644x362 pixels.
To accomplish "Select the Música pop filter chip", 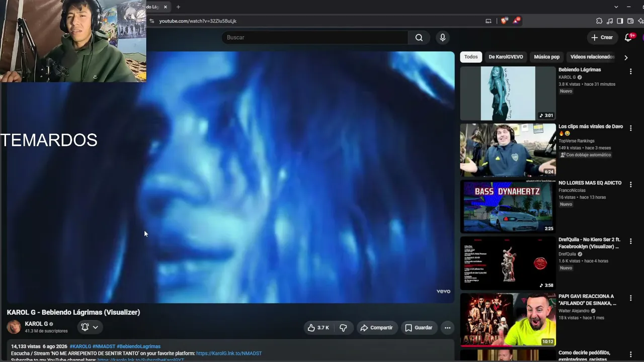I will (546, 57).
